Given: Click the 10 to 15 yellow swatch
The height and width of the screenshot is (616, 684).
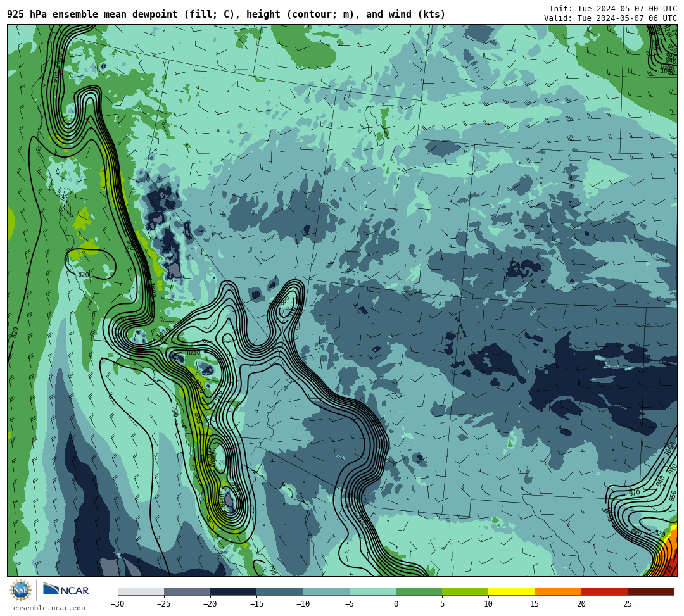Looking at the screenshot, I should coord(511,591).
